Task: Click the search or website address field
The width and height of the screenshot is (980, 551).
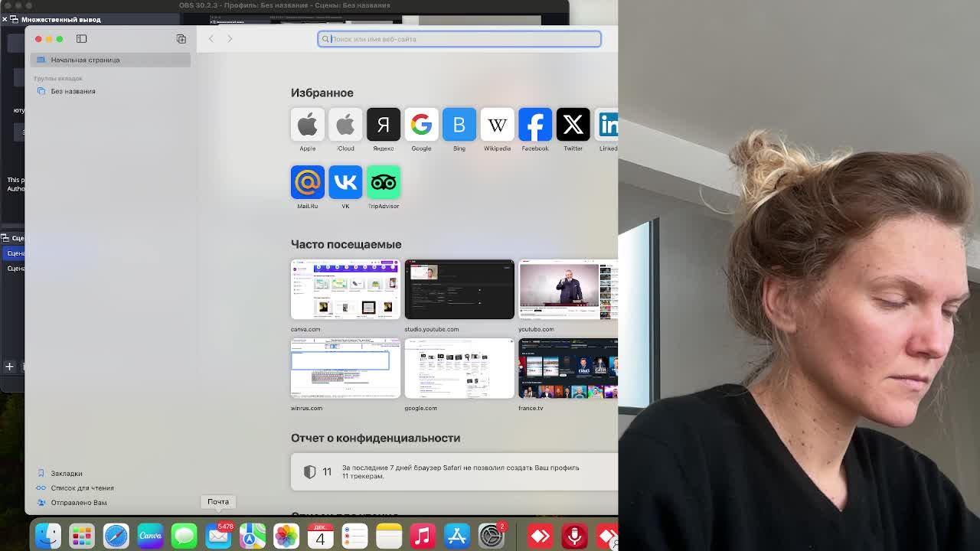Action: pyautogui.click(x=459, y=38)
